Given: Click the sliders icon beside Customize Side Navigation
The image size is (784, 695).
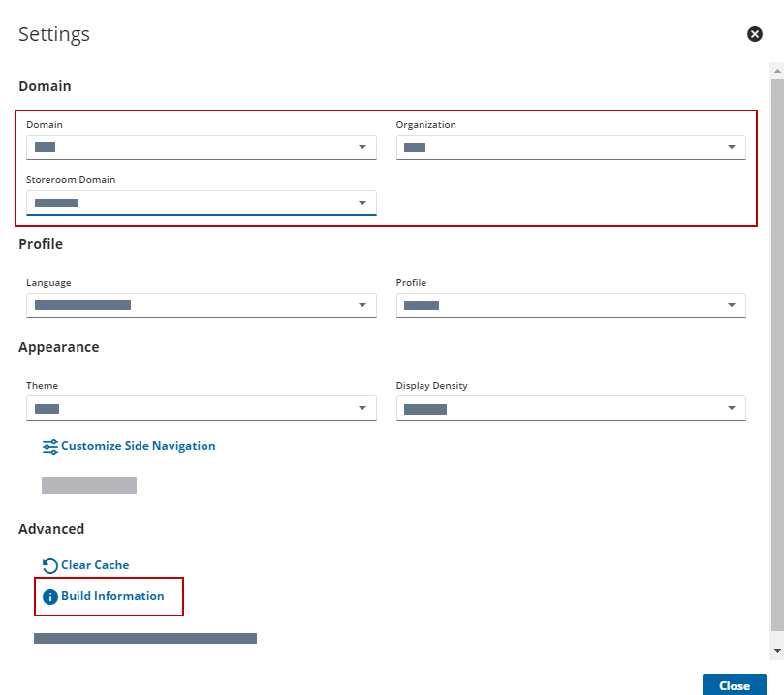Looking at the screenshot, I should click(50, 447).
